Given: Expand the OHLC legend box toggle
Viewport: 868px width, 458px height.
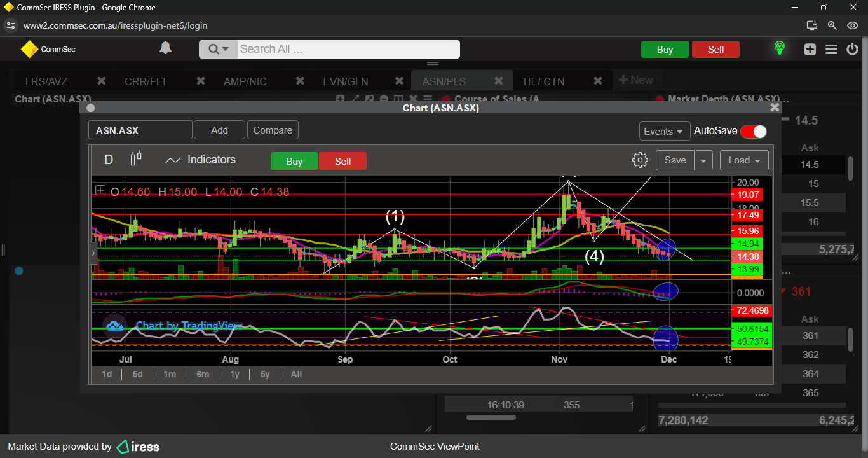Looking at the screenshot, I should (100, 190).
